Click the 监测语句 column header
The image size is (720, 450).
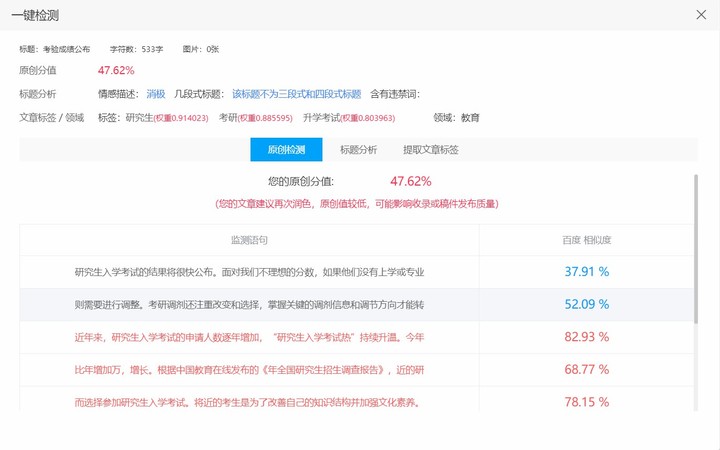tap(249, 240)
